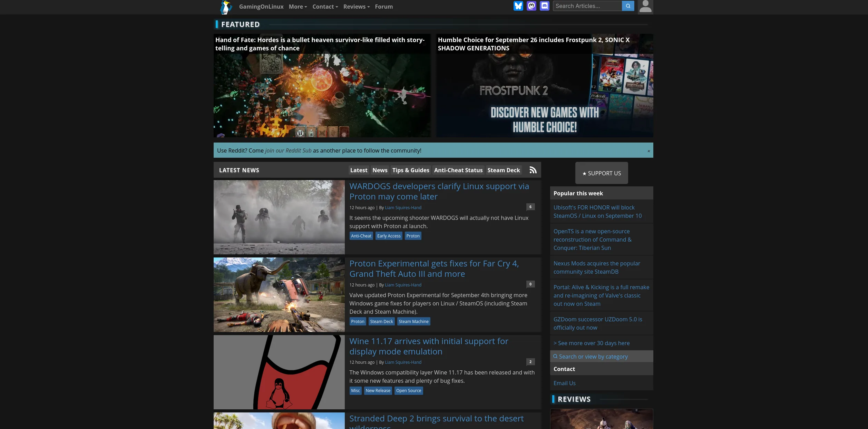
Task: Click the Proton tag under WARDOGS article
Action: [413, 236]
